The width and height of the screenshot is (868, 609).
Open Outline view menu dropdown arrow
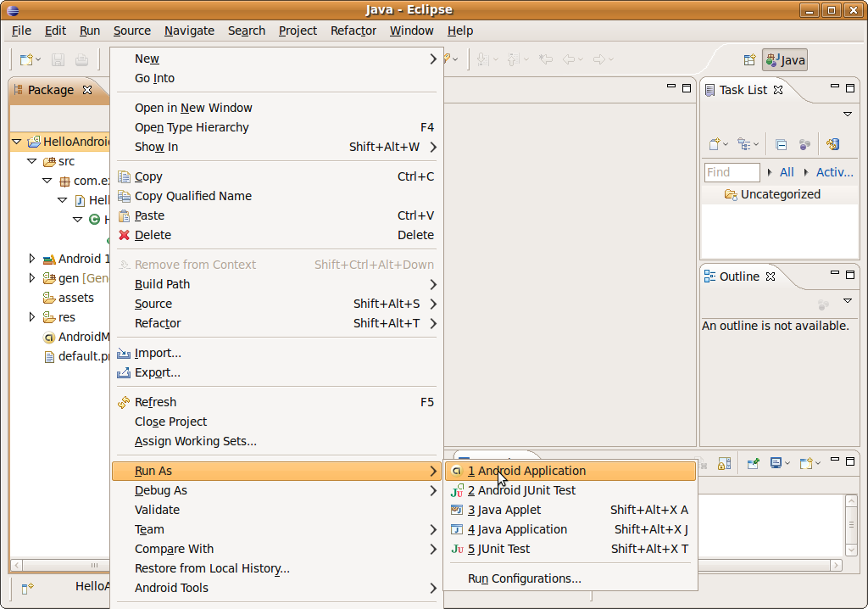click(x=848, y=300)
